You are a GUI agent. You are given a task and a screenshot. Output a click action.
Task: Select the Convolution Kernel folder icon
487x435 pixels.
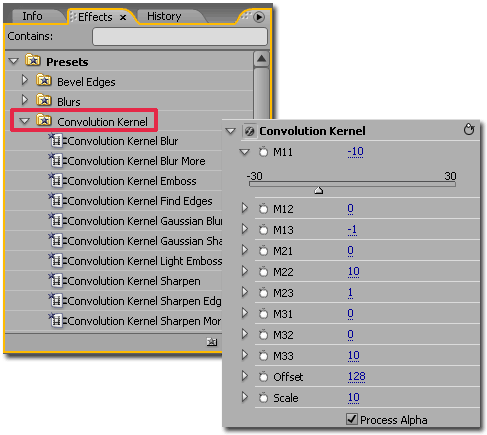pos(44,120)
